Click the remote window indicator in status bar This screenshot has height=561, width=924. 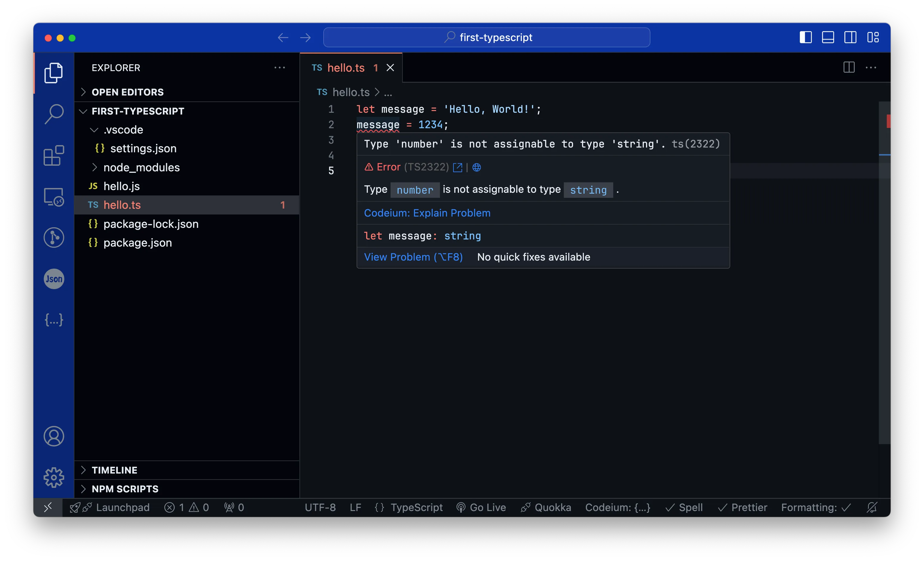tap(48, 507)
